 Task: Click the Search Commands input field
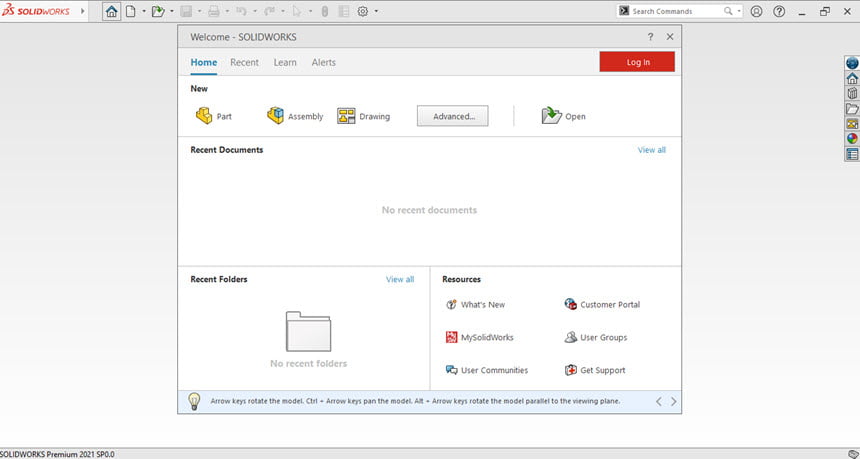click(676, 12)
